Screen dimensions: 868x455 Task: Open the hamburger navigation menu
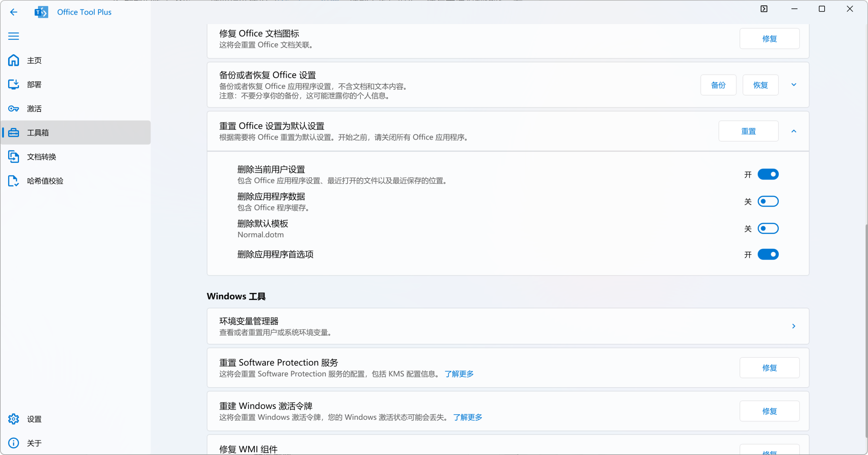[13, 36]
